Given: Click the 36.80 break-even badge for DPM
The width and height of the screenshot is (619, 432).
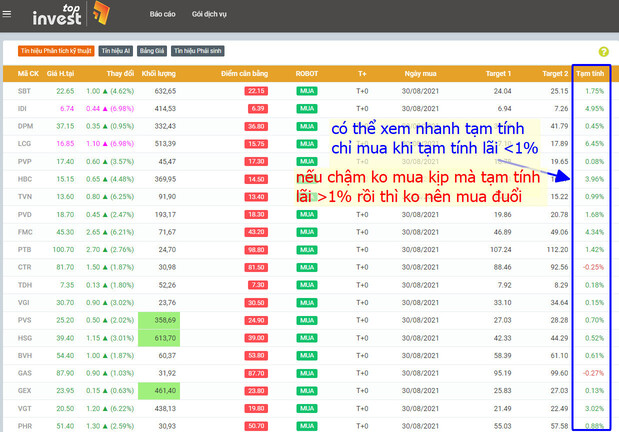Looking at the screenshot, I should (255, 126).
